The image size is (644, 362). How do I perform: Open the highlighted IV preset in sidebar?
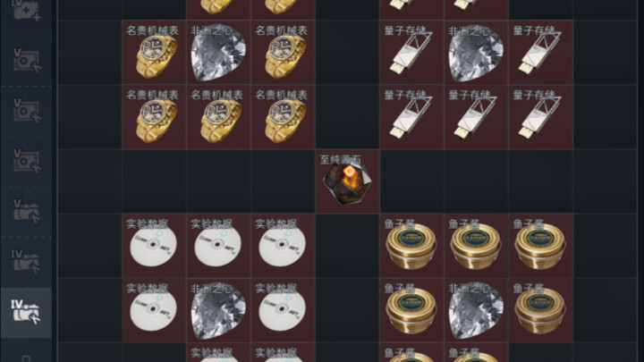coord(26,313)
